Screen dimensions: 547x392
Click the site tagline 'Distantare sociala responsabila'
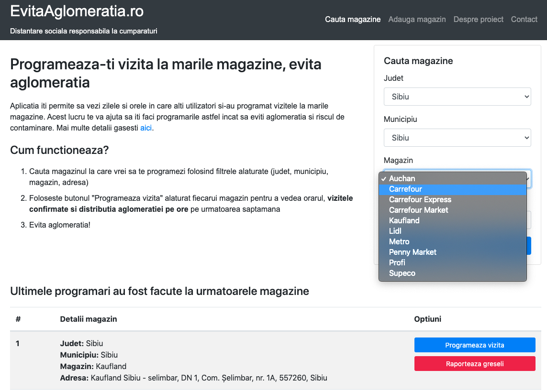[84, 31]
